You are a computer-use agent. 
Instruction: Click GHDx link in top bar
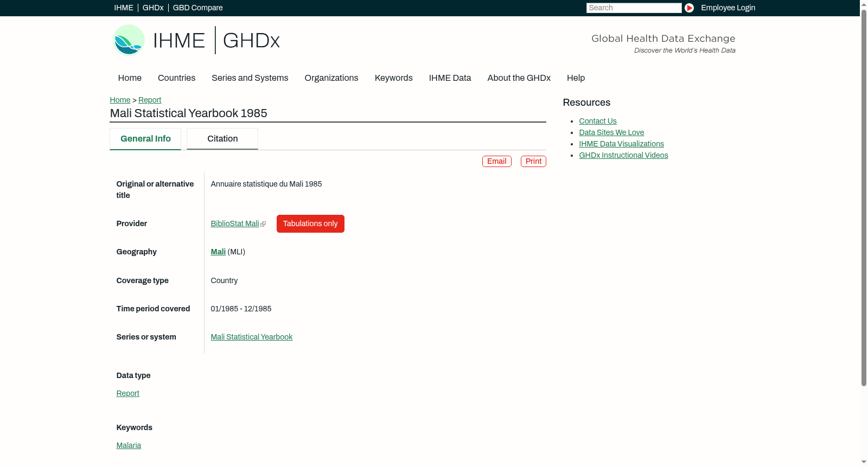pos(153,8)
